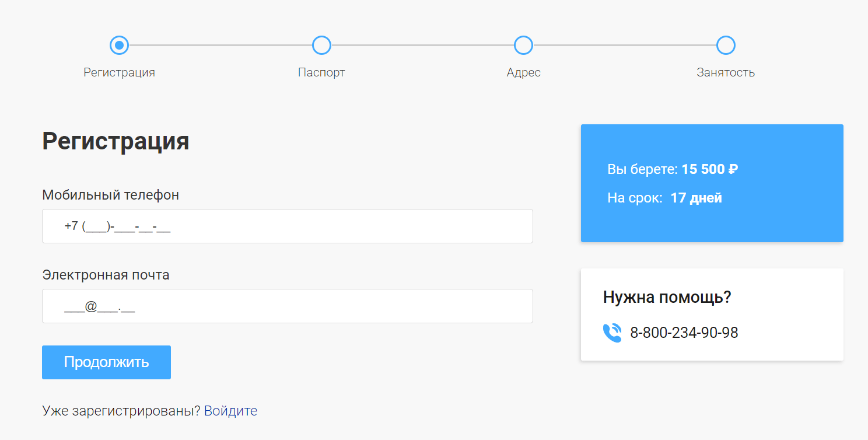The height and width of the screenshot is (440, 868).
Task: Click the Уже зарегистрированы? text
Action: (121, 411)
